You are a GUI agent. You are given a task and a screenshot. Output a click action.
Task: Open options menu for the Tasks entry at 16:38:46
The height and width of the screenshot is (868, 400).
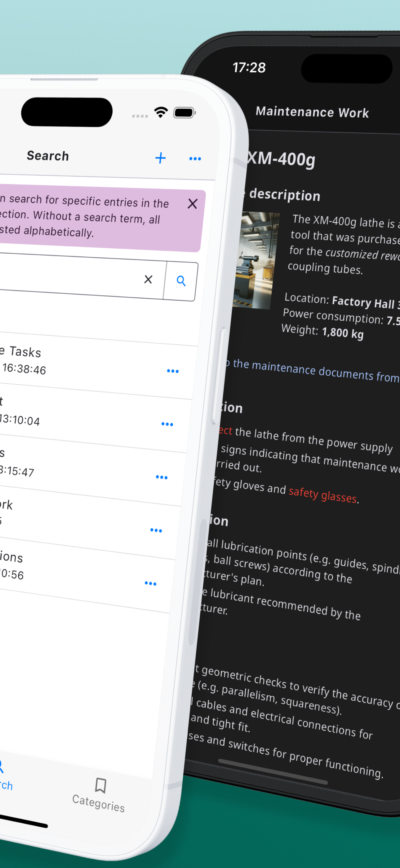(173, 371)
